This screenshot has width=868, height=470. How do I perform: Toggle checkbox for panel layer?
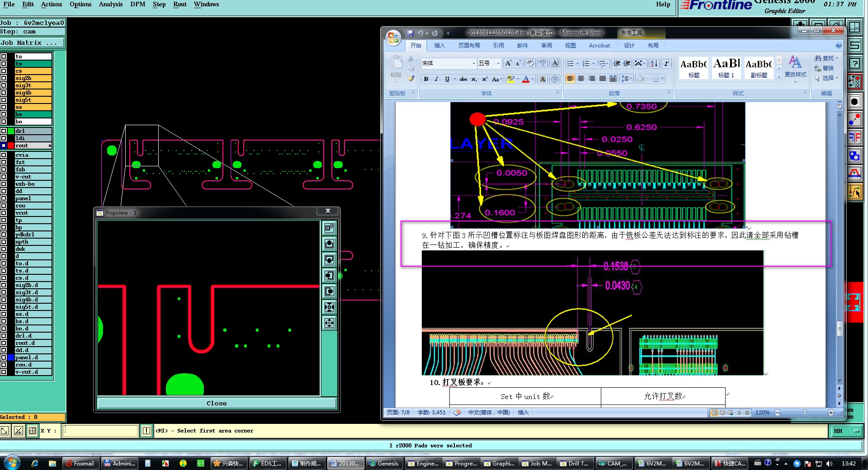pyautogui.click(x=4, y=198)
